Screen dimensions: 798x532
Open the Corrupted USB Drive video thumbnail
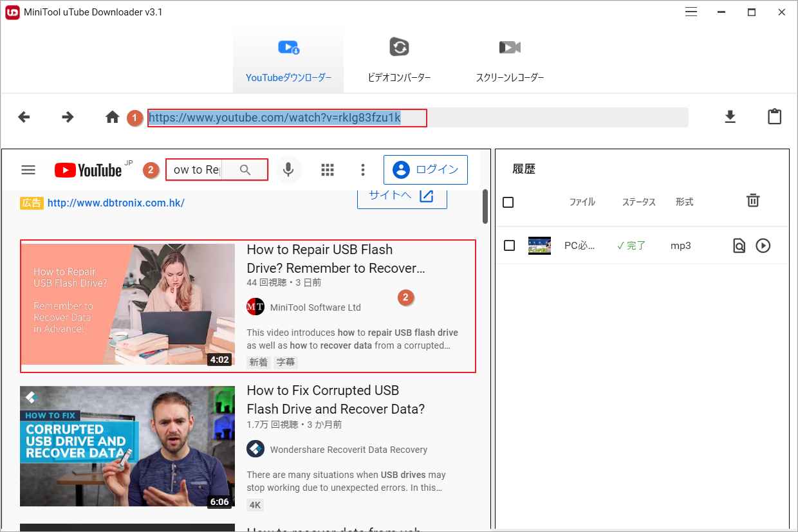(x=127, y=446)
